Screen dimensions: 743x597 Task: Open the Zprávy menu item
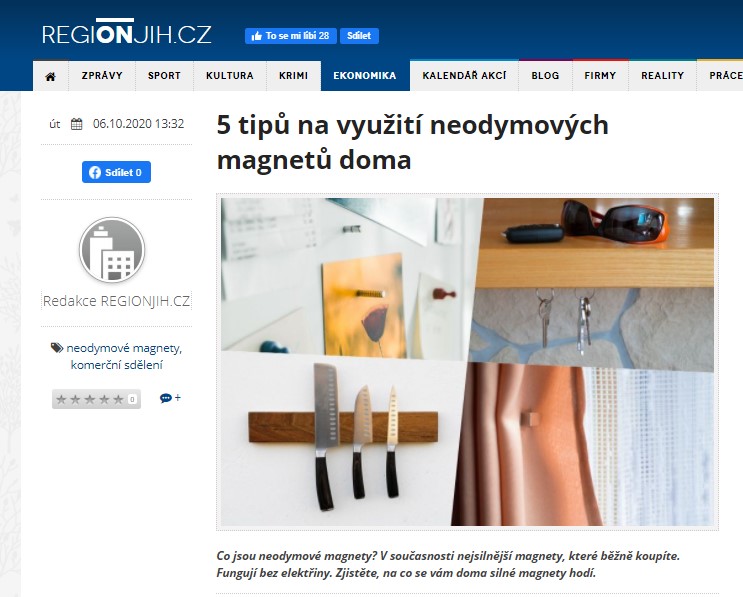tap(102, 76)
